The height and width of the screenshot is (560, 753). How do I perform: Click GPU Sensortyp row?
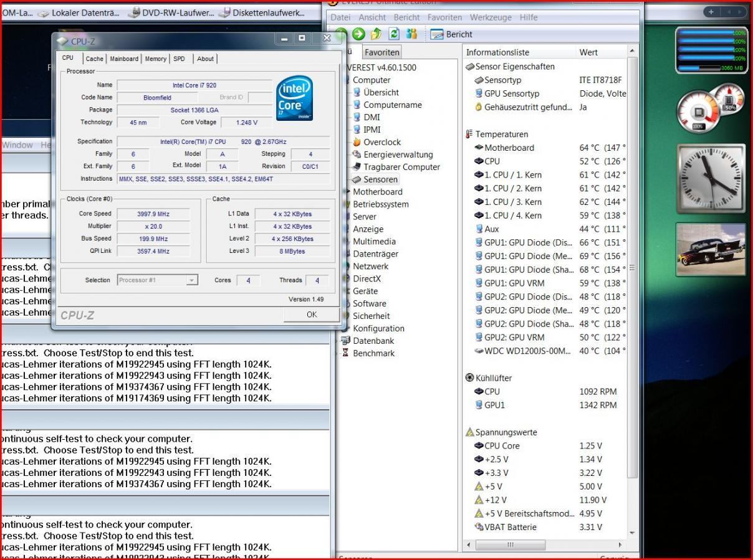tap(545, 94)
